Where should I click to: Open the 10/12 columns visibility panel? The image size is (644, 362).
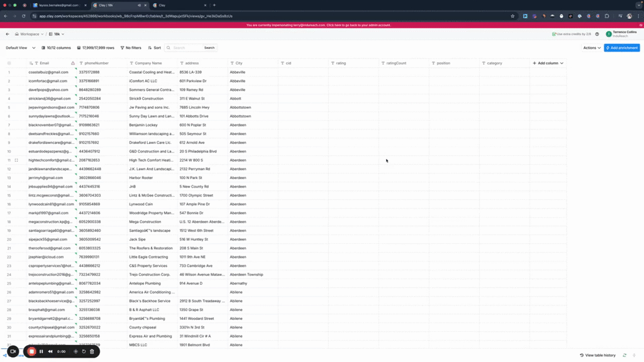coord(57,48)
